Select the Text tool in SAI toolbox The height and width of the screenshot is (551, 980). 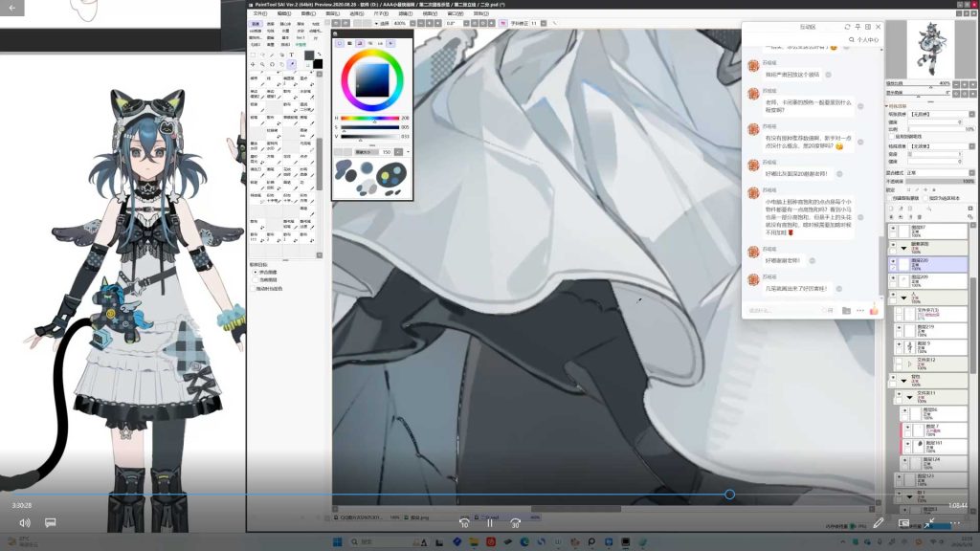[x=291, y=55]
